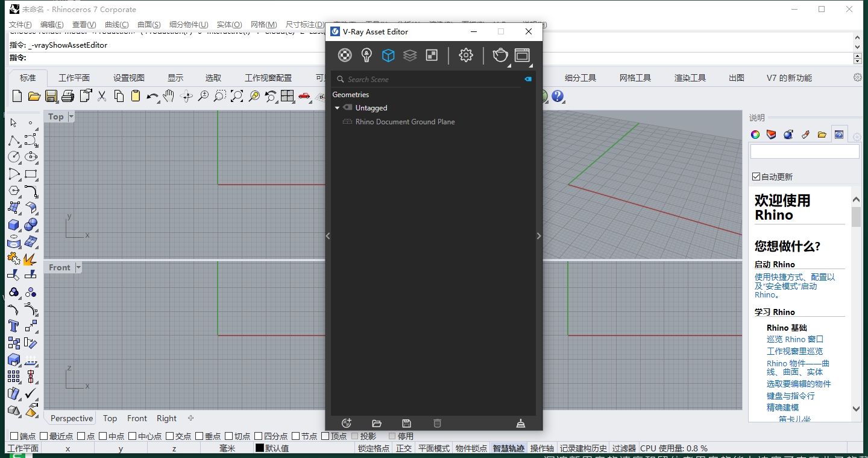
Task: Open a file with the toolbar folder icon
Action: coord(34,96)
